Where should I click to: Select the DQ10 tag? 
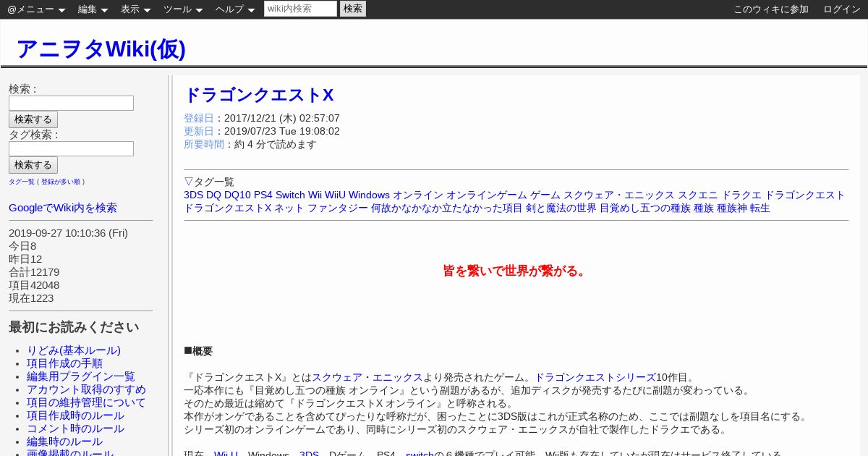coord(237,195)
